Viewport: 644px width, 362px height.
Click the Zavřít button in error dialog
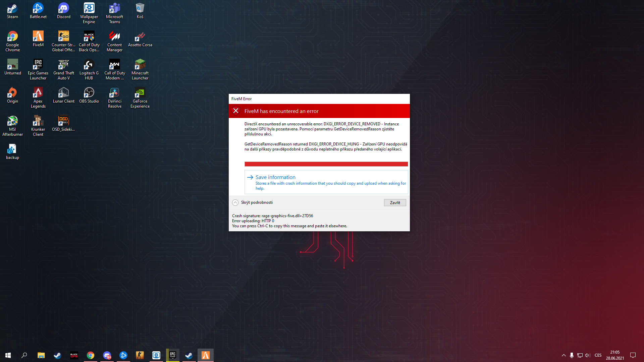395,202
